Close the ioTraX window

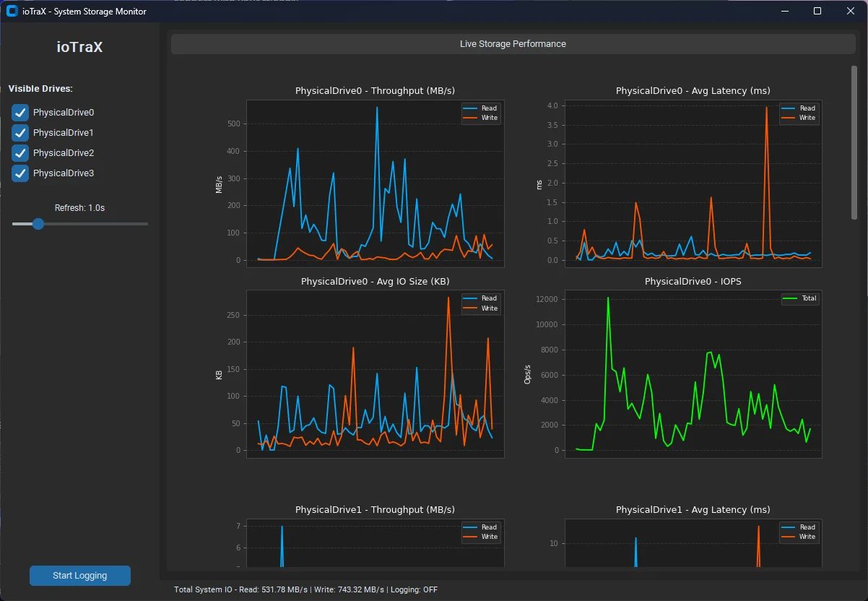851,11
